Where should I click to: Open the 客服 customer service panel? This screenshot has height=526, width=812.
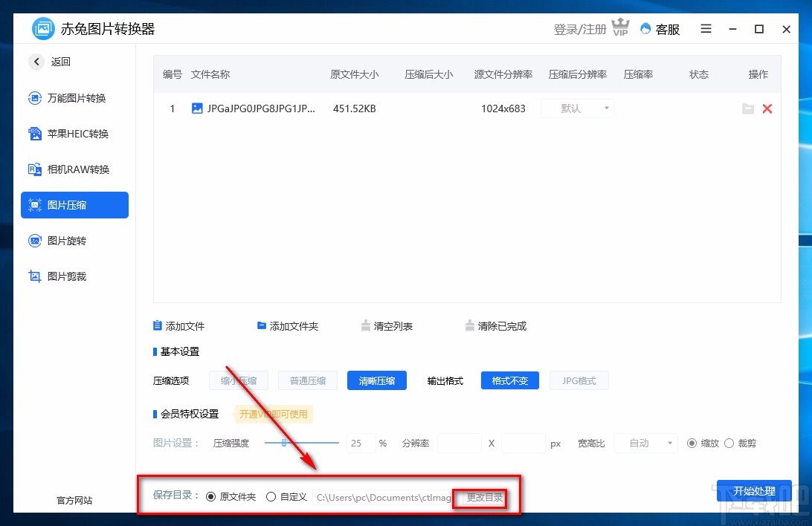[660, 29]
